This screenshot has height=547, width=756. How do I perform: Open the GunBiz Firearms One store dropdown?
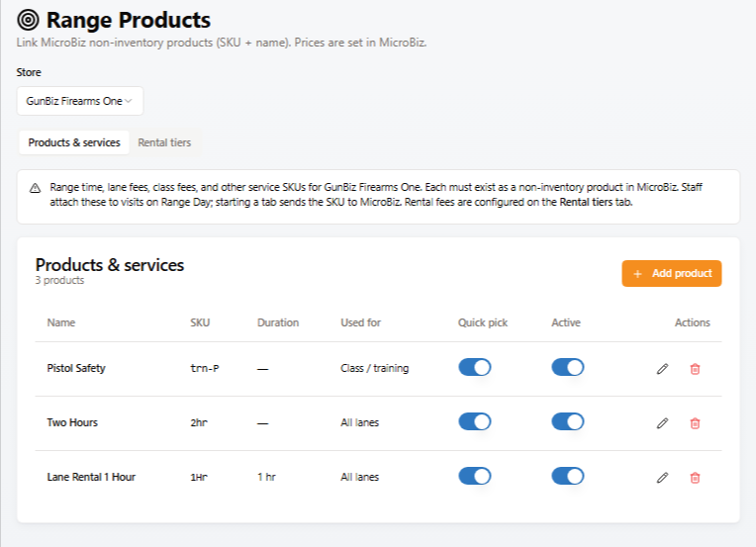80,101
